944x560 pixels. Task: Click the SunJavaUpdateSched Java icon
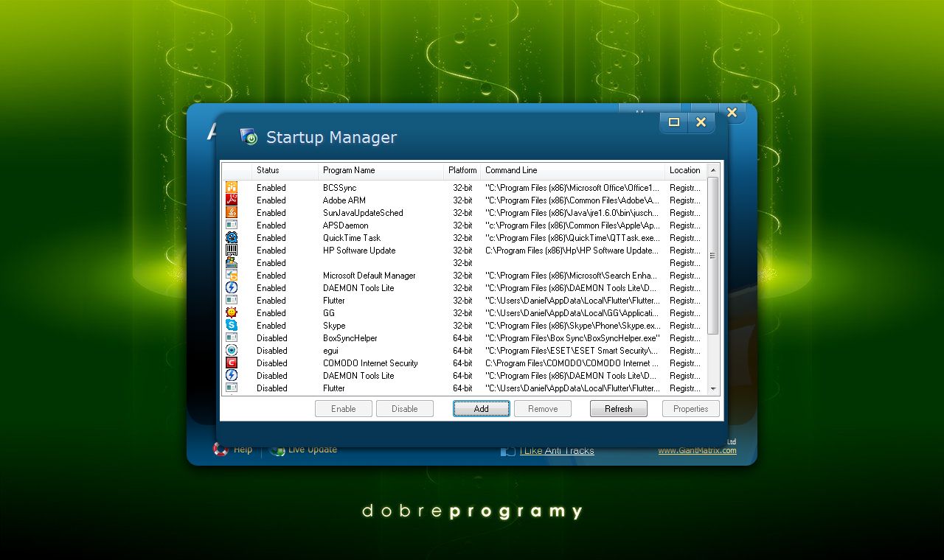(x=232, y=213)
